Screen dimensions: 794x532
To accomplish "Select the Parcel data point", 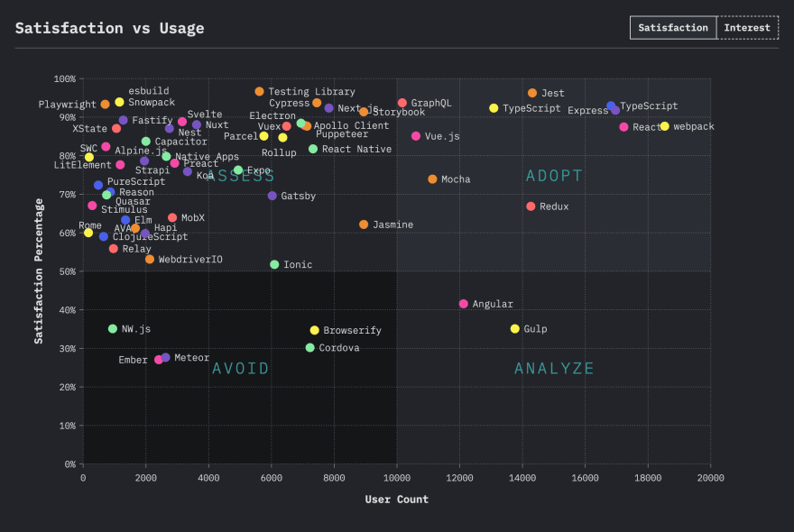I will point(263,136).
